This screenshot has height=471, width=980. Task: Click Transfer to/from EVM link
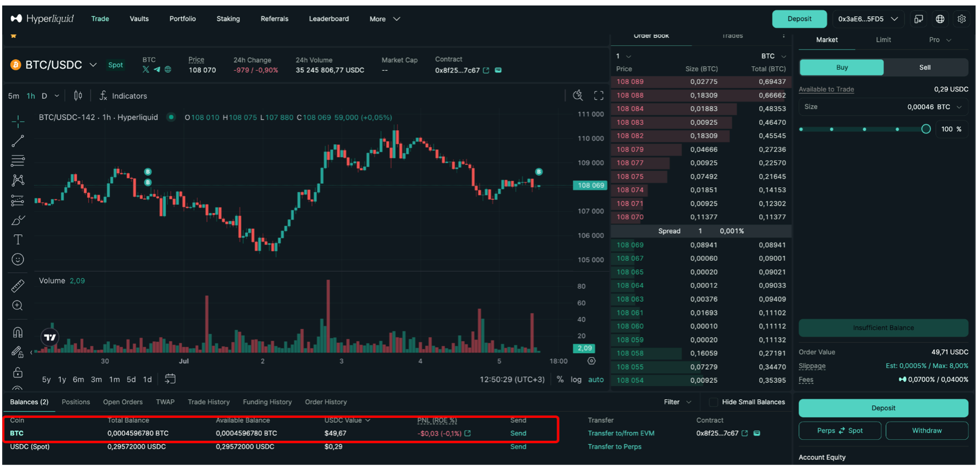pyautogui.click(x=621, y=433)
